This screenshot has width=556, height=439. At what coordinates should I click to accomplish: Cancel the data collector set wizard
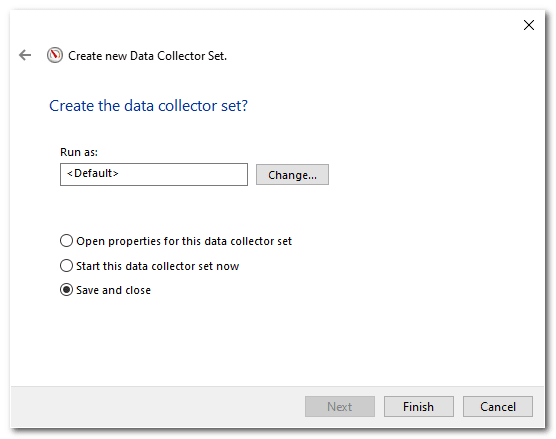(497, 406)
